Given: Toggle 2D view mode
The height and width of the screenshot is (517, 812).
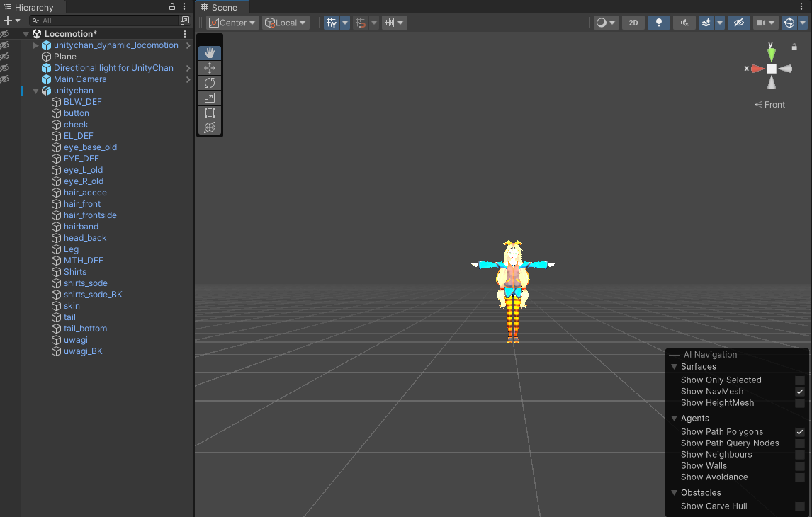Looking at the screenshot, I should (x=633, y=23).
